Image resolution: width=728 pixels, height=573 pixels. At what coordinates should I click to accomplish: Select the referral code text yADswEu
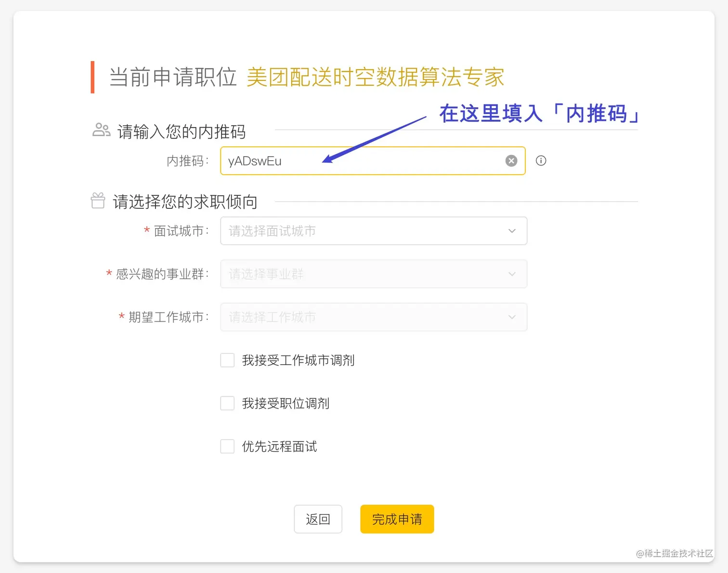[254, 161]
